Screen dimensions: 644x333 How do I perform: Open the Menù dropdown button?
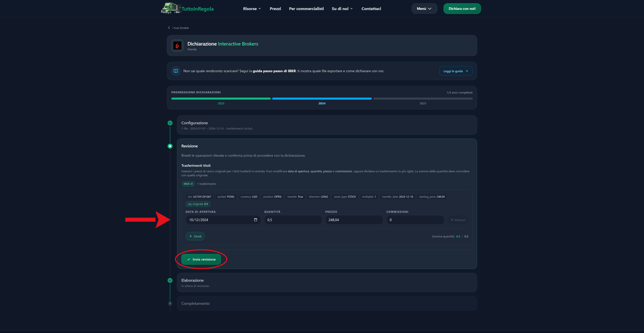pos(424,9)
